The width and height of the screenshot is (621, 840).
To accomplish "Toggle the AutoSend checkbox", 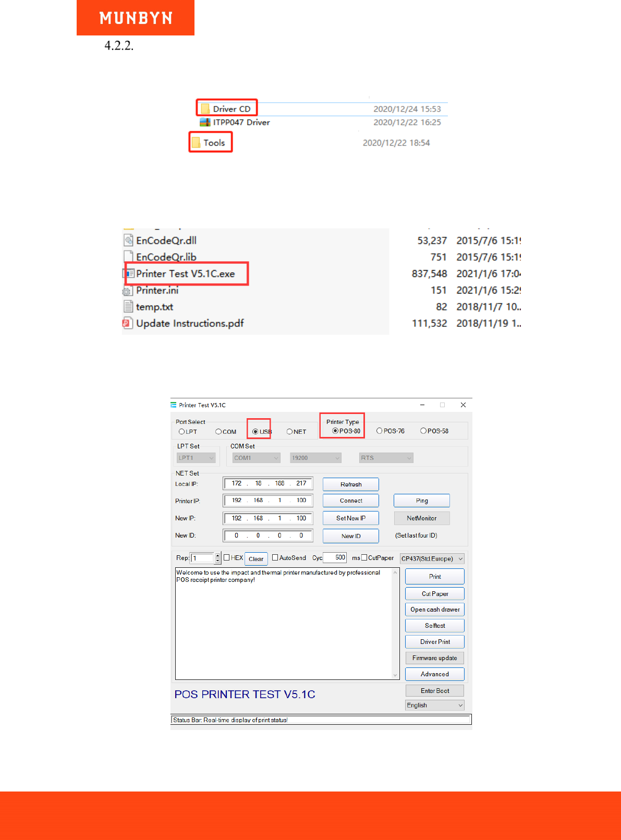I will (x=275, y=557).
